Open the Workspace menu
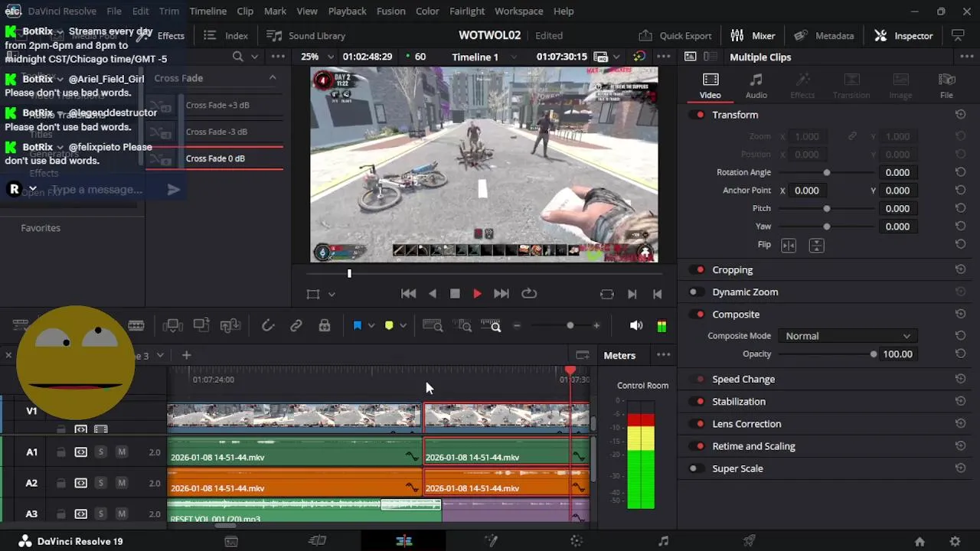 [519, 11]
